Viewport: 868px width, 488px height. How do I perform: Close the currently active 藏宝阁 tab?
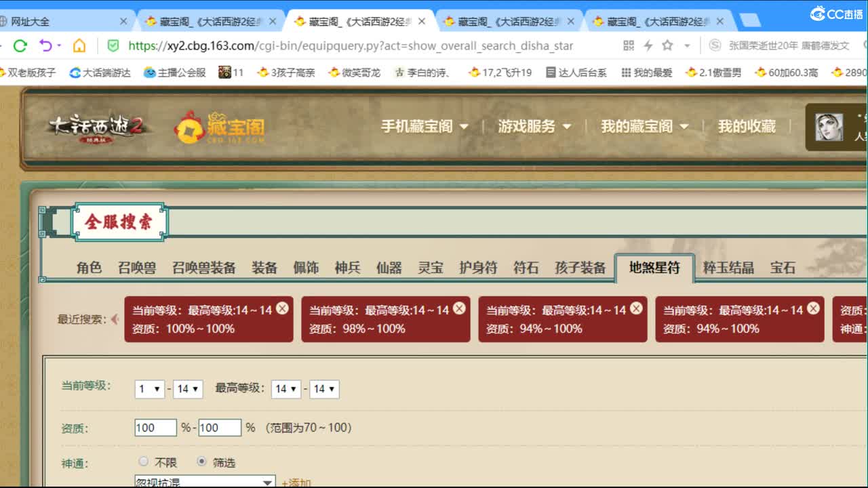tap(422, 22)
